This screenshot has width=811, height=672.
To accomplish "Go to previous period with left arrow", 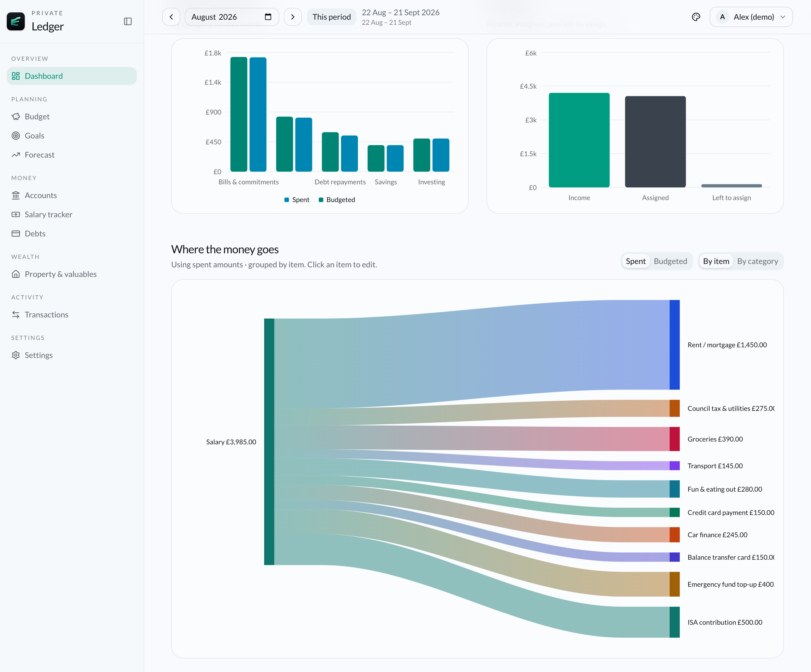I will click(171, 17).
